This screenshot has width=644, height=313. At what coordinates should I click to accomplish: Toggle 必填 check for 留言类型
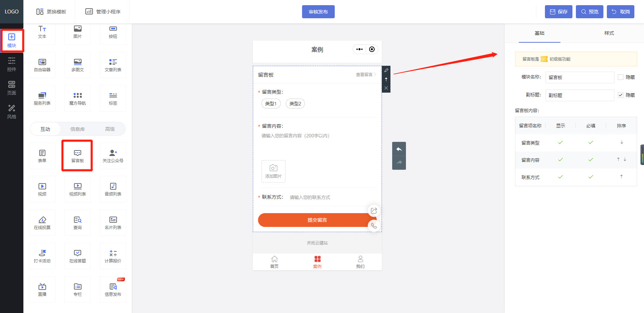tap(591, 143)
